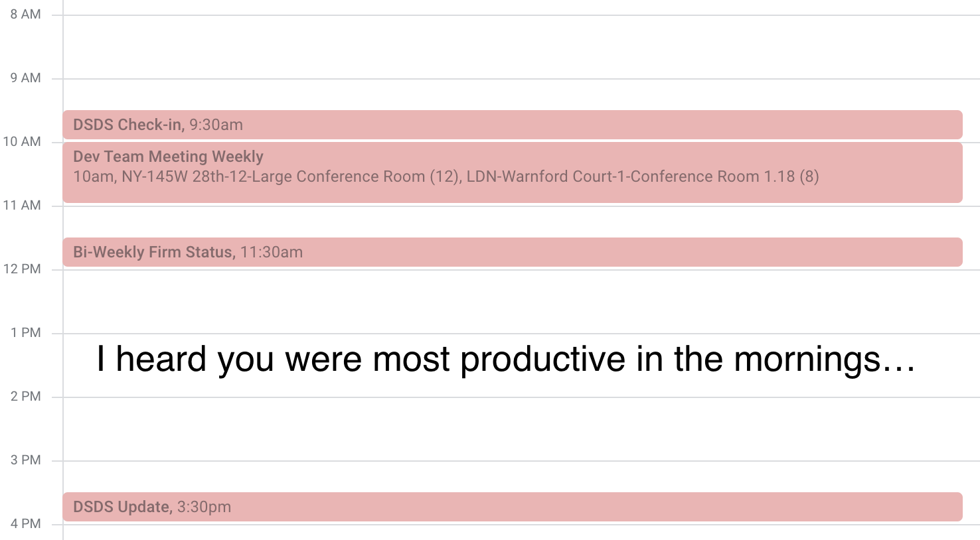Click the empty gap just above DSDS Check-in

click(512, 95)
